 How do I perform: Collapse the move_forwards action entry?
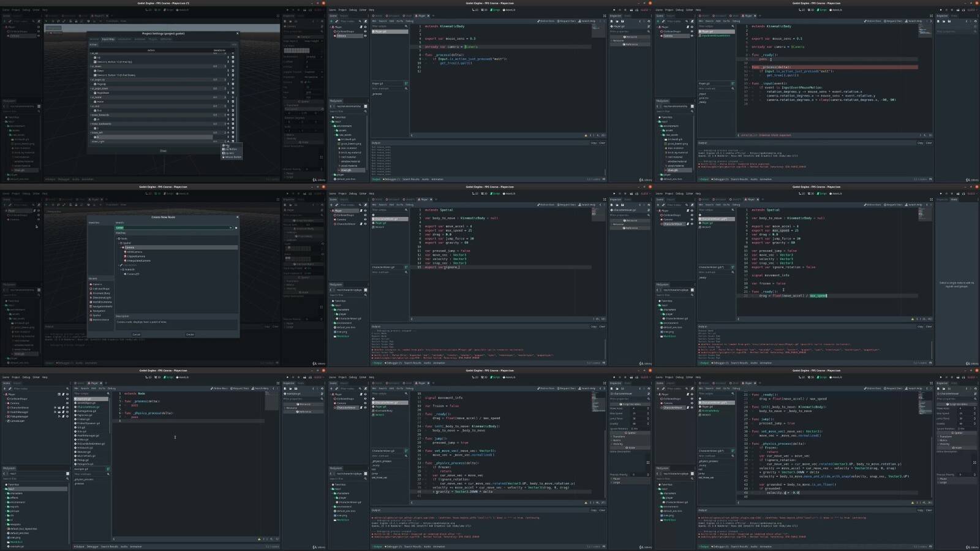tap(92, 115)
